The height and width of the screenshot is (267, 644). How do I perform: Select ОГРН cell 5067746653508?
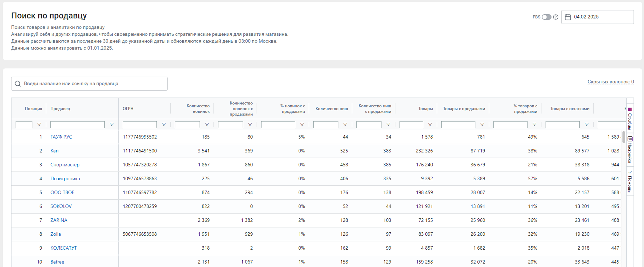point(140,234)
